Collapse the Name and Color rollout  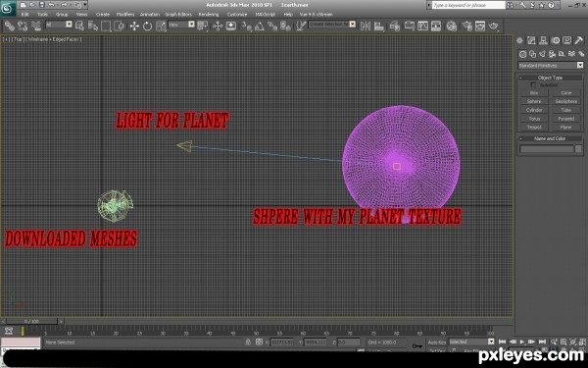[x=550, y=138]
